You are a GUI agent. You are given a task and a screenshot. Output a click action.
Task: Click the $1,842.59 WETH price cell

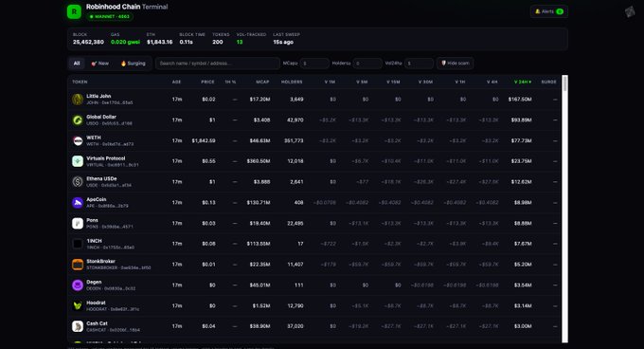pyautogui.click(x=204, y=140)
